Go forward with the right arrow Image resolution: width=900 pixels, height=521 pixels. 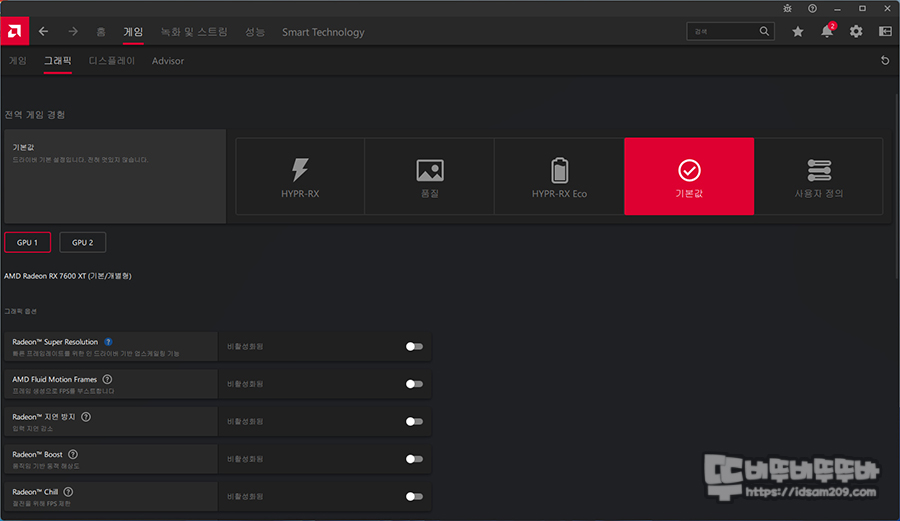(73, 32)
